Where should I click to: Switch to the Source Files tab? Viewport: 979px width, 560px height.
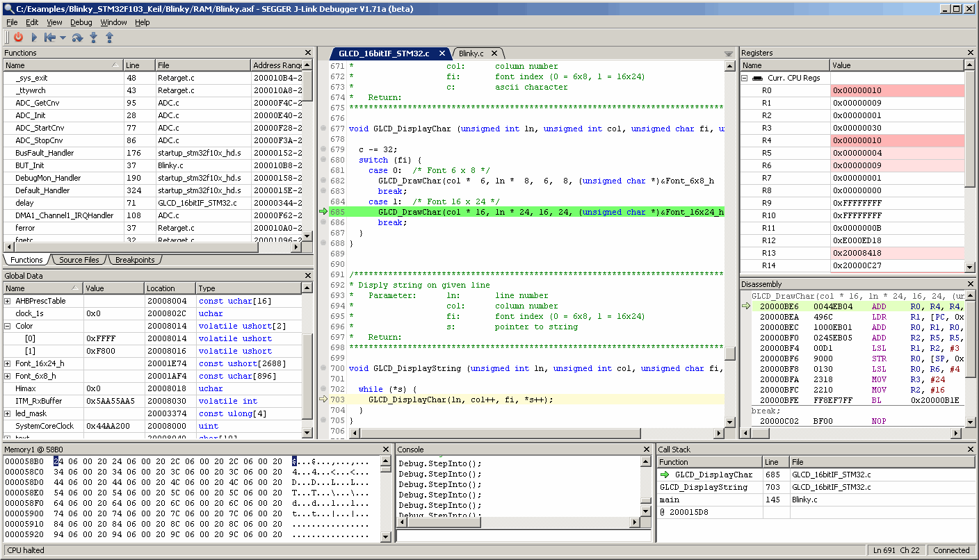pos(79,260)
